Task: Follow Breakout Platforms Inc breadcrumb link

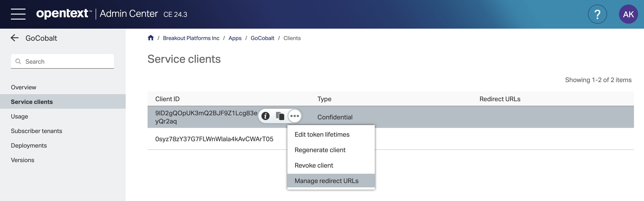Action: [x=191, y=38]
